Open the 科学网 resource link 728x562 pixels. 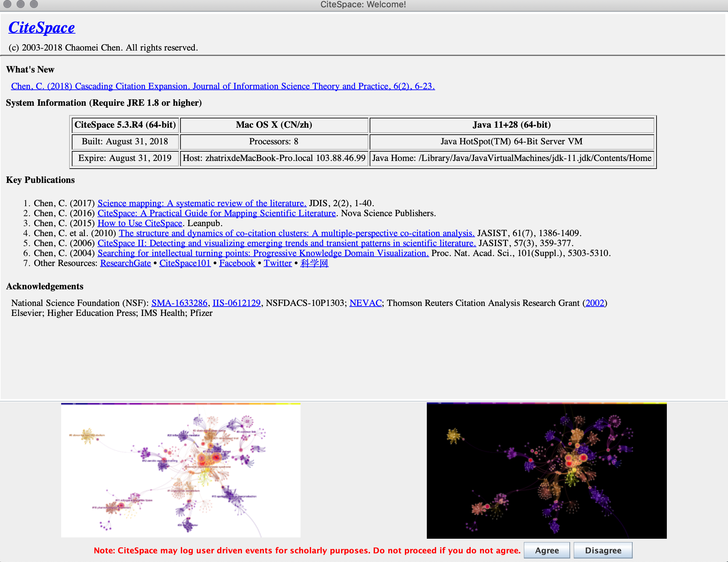click(x=314, y=263)
